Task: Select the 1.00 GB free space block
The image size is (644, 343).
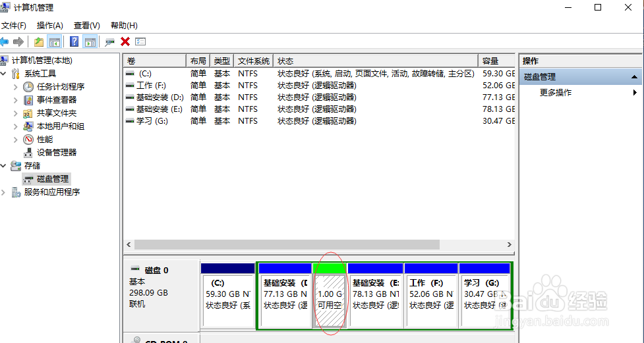Action: pos(330,296)
